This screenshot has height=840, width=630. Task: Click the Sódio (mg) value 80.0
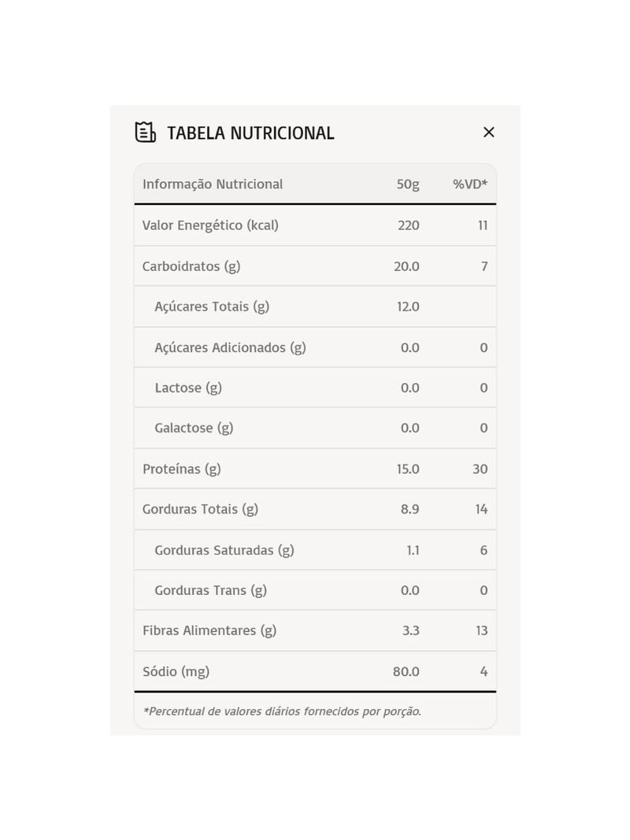pyautogui.click(x=406, y=671)
